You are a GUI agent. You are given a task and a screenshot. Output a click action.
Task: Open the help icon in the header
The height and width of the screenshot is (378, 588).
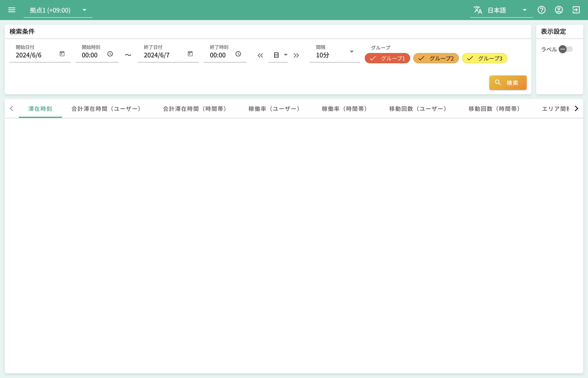pos(541,10)
